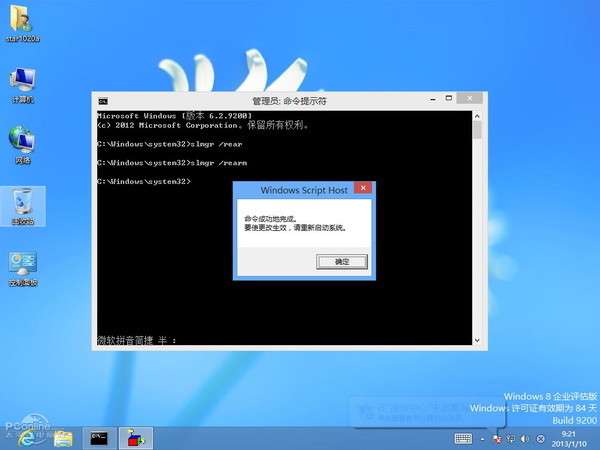Click the circled X tray icon
The height and width of the screenshot is (450, 600).
tap(540, 439)
